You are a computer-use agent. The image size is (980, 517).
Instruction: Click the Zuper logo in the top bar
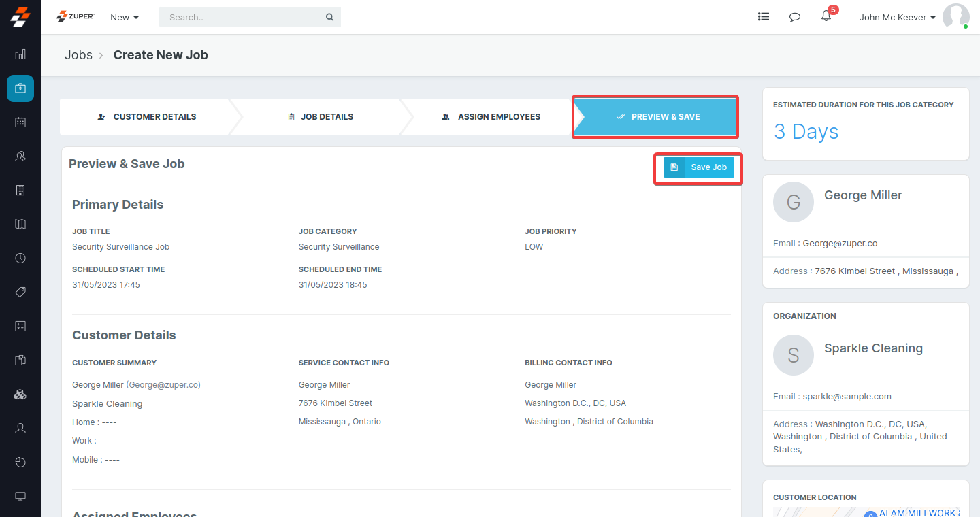pyautogui.click(x=75, y=16)
